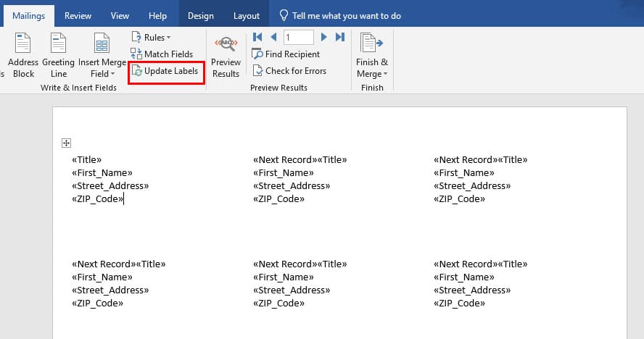Open the Rules dropdown
Viewport: 644px width, 339px height.
[x=151, y=38]
